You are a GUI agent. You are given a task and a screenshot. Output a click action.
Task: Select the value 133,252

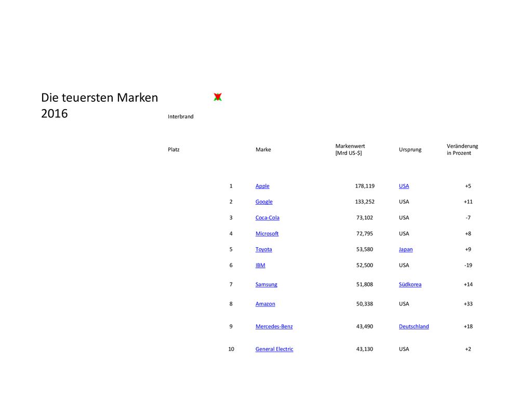pos(365,202)
